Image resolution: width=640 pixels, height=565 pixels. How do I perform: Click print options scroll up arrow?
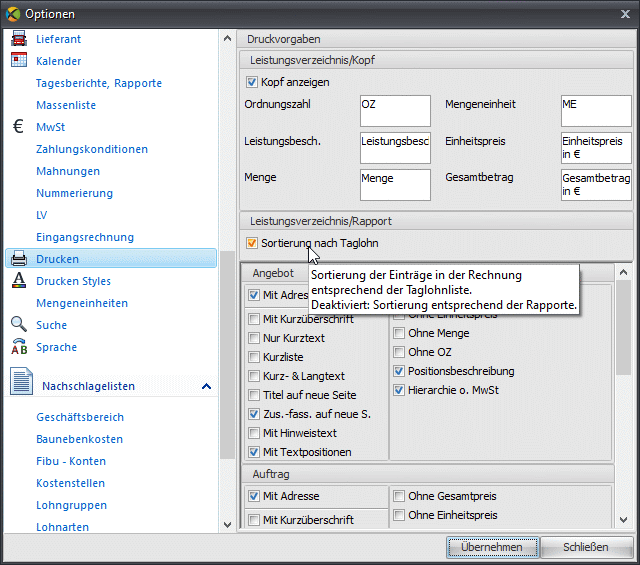pyautogui.click(x=623, y=272)
